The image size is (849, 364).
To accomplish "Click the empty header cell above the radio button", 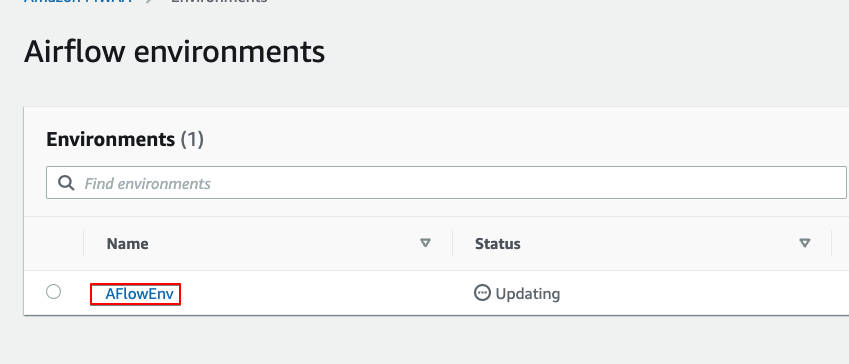I will [54, 243].
